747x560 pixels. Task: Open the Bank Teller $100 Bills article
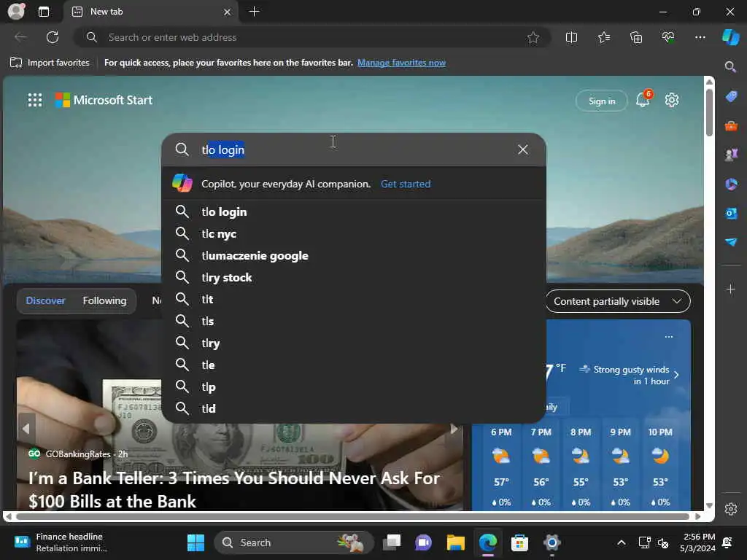[234, 489]
